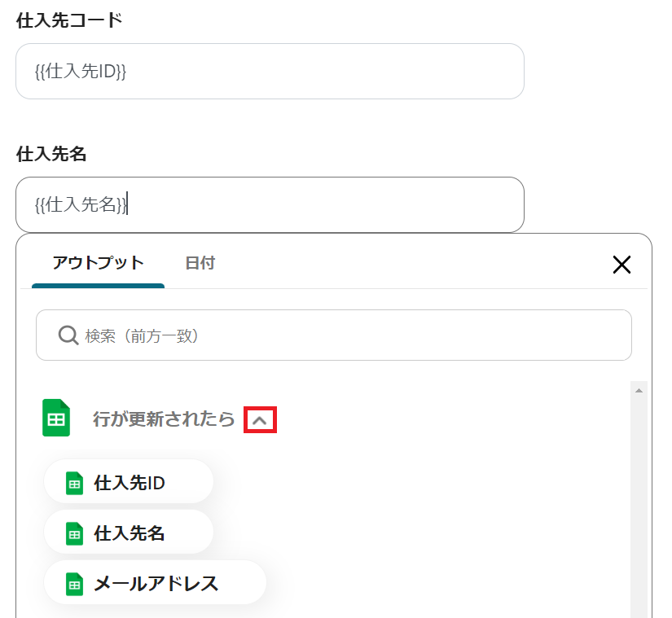Viewport: 672px width, 618px height.
Task: Switch to the アウトプット tab
Action: tap(98, 263)
